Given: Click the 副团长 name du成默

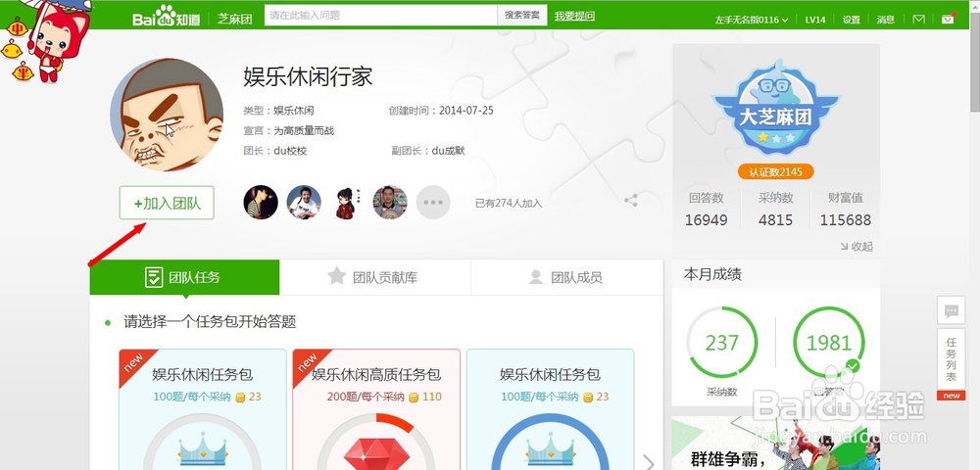Looking at the screenshot, I should (x=448, y=151).
